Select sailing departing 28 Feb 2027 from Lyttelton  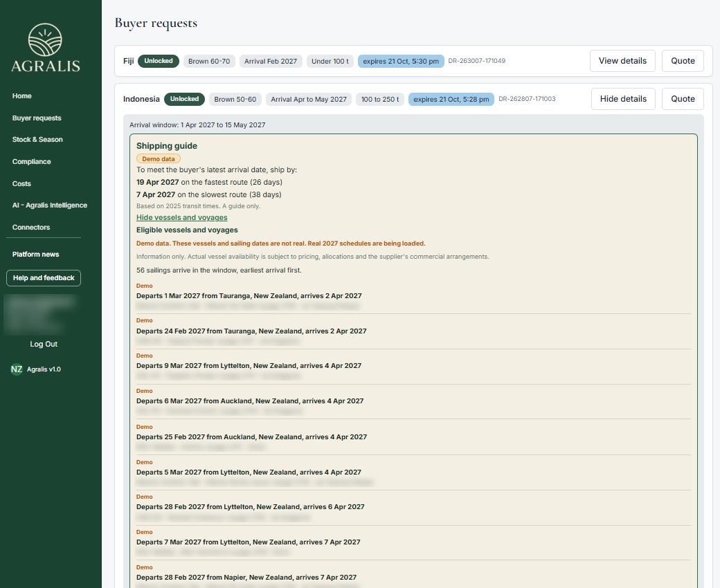pyautogui.click(x=250, y=507)
